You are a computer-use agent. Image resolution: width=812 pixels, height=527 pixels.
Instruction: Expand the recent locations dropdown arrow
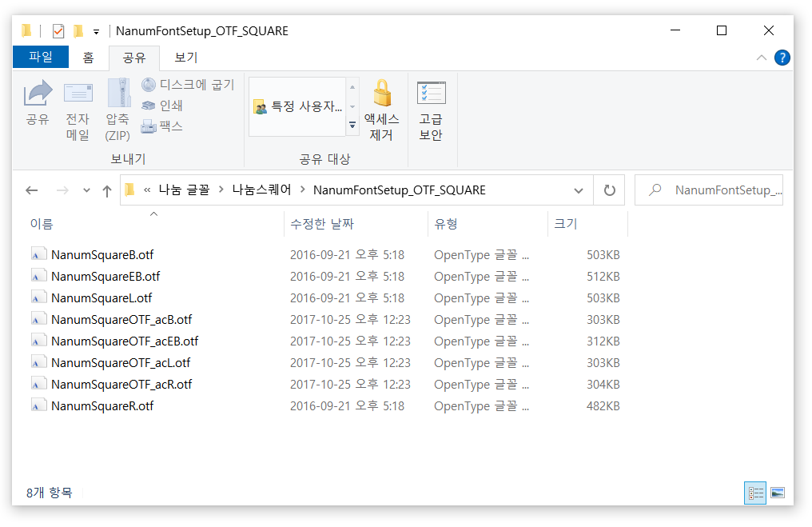[86, 190]
